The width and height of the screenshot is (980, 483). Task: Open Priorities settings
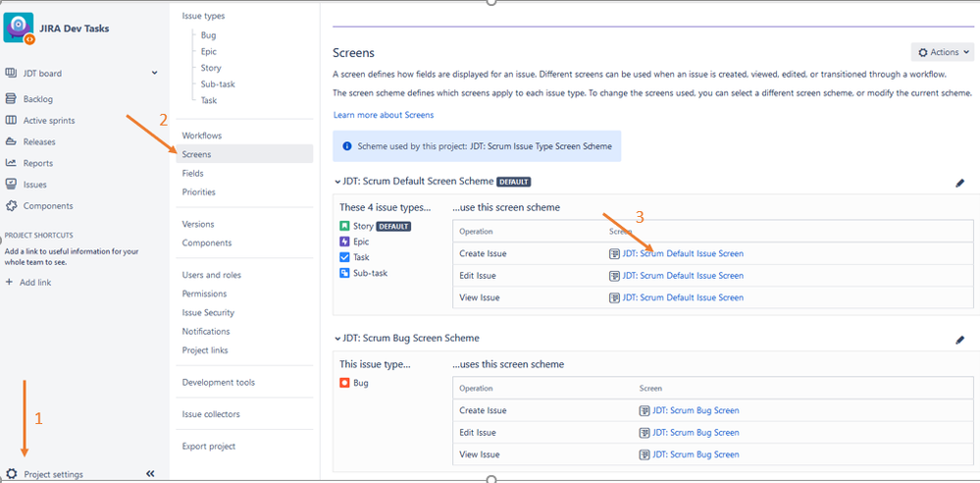click(199, 192)
